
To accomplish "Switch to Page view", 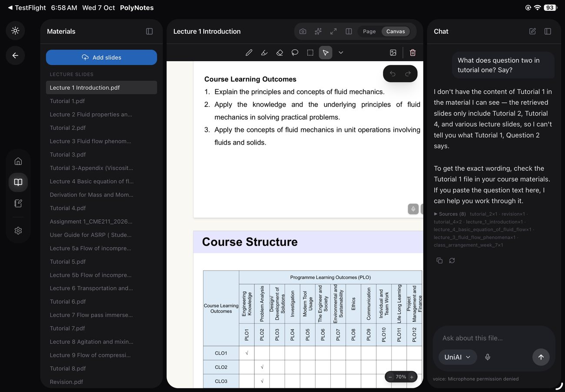I will 369,31.
